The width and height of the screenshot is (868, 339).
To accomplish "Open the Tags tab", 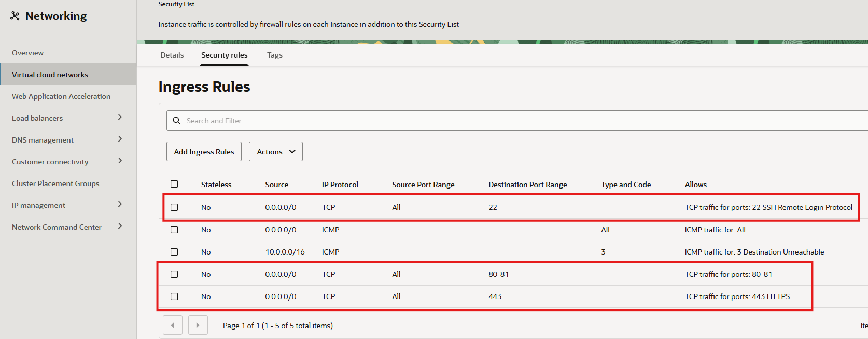I will pos(275,55).
